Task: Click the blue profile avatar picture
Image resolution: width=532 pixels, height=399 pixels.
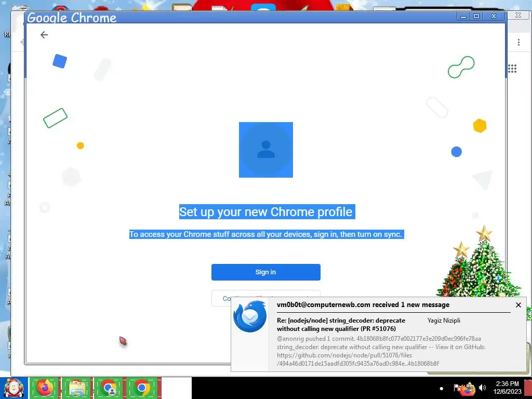Action: 266,150
